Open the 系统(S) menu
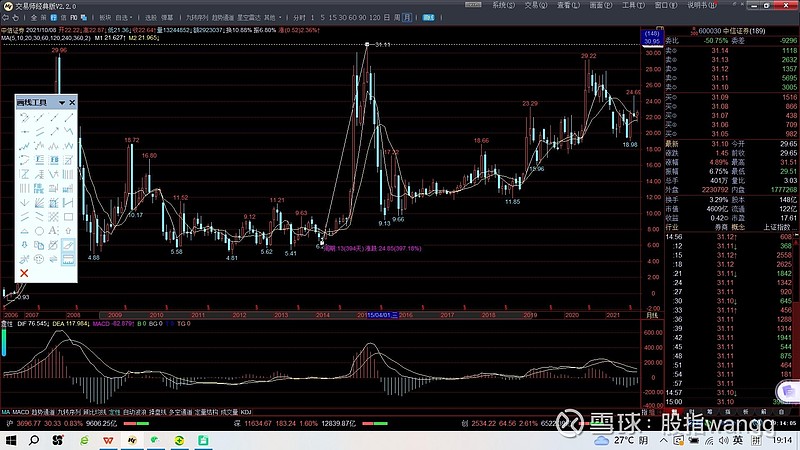800x450 pixels. coord(503,5)
